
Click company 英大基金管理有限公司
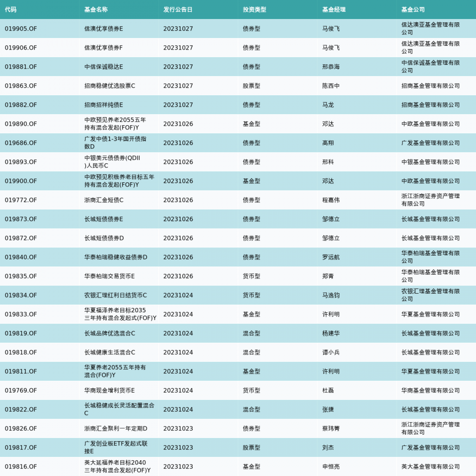pyautogui.click(x=430, y=466)
